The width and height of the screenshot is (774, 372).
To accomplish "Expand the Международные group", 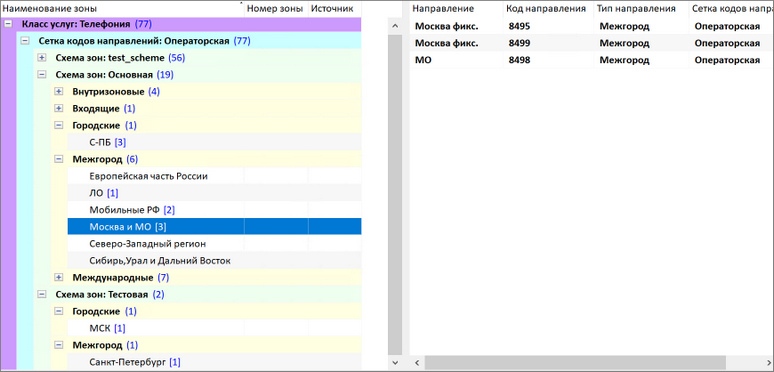I will pyautogui.click(x=59, y=277).
